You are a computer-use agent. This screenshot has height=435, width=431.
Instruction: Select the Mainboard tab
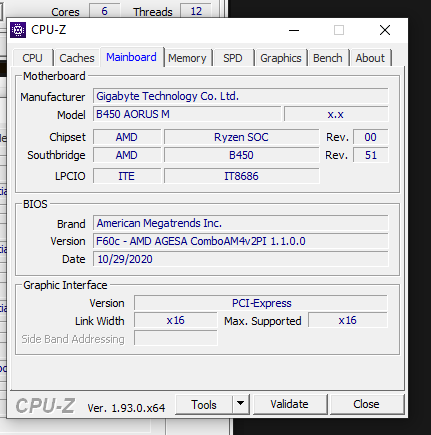point(131,57)
